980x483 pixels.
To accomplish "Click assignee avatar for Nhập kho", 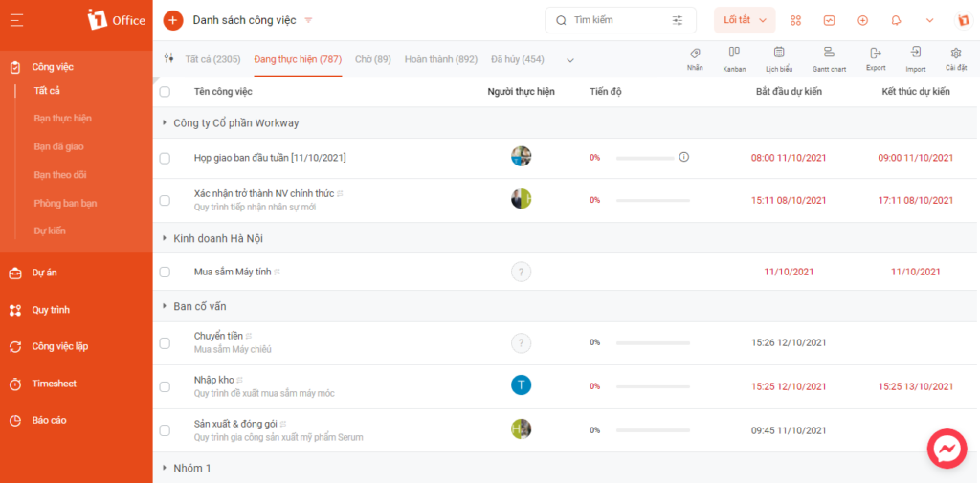I will point(522,384).
